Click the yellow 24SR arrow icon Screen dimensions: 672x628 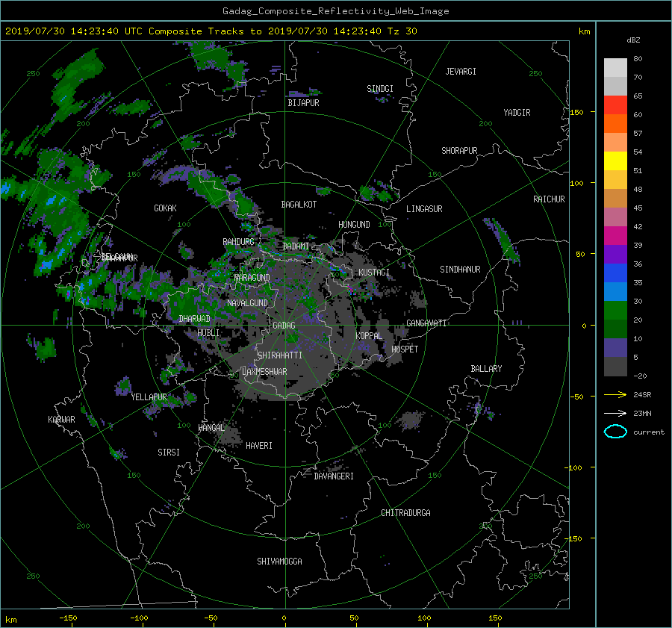pos(615,394)
